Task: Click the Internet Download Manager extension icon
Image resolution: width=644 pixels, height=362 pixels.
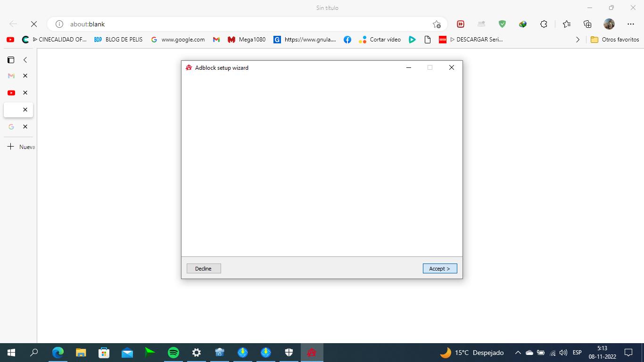Action: (523, 24)
